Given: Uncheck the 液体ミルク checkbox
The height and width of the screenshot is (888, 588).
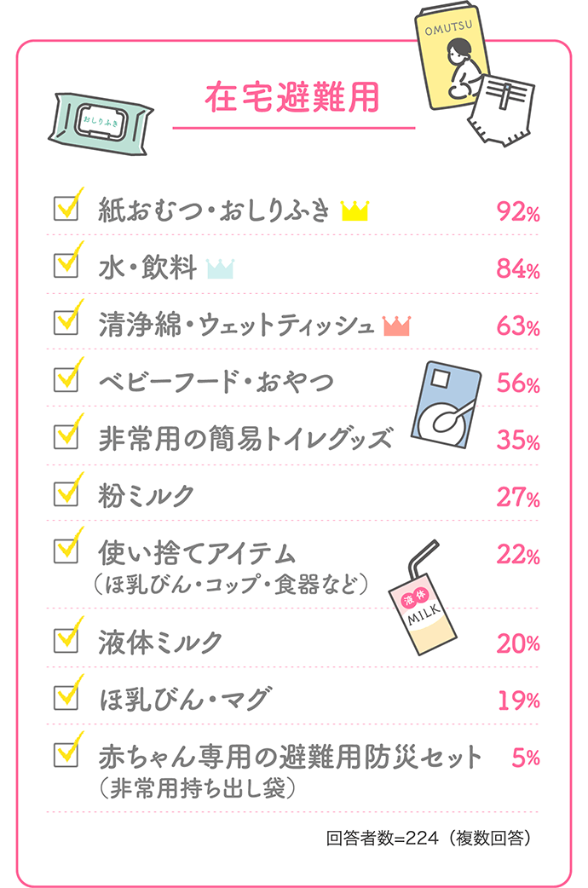Looking at the screenshot, I should tap(66, 640).
